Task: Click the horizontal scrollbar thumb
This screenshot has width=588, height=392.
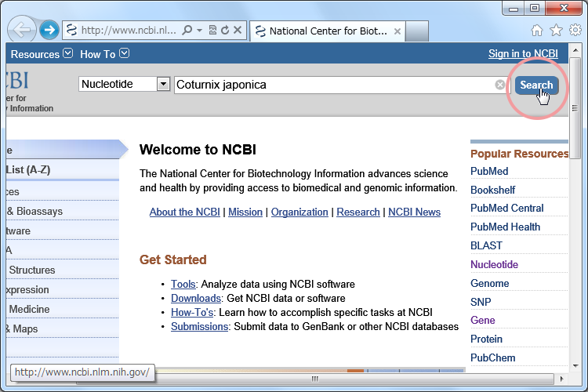Action: 315,379
